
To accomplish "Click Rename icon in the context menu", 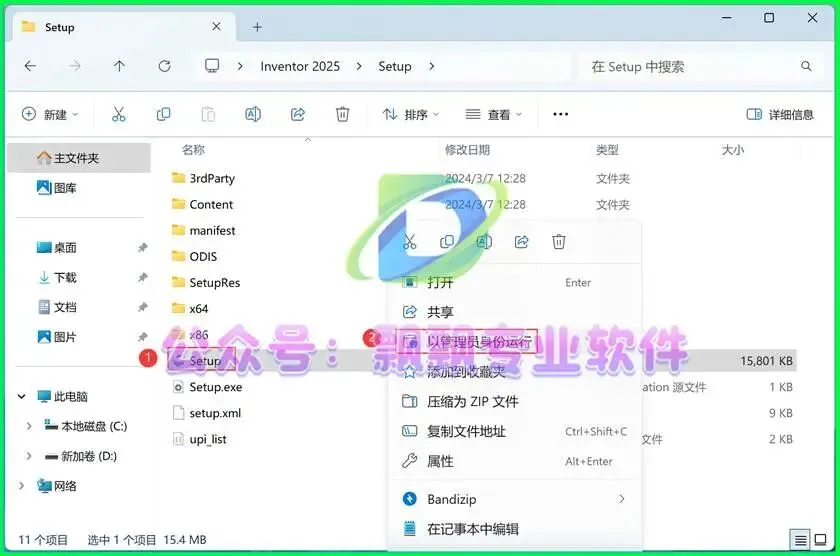I will click(x=484, y=242).
